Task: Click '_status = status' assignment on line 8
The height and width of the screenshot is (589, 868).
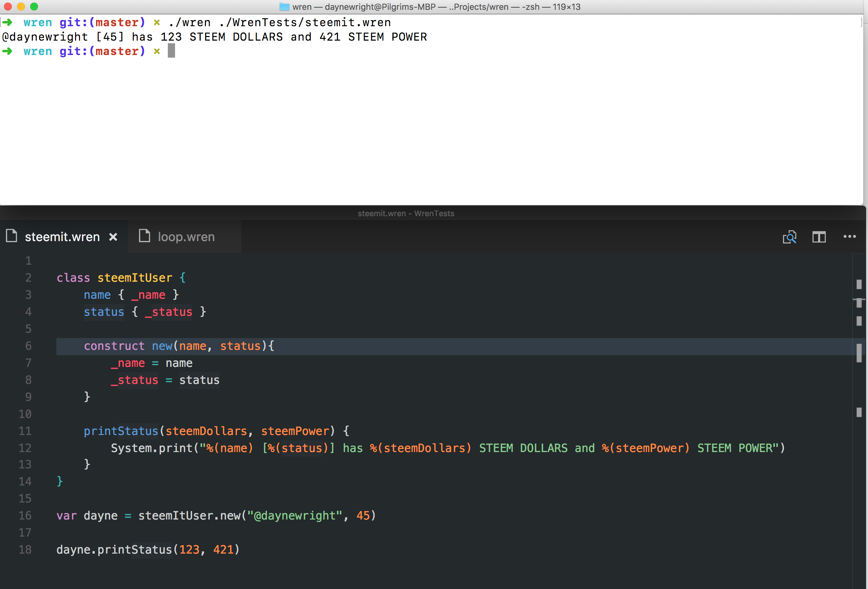Action: point(165,380)
